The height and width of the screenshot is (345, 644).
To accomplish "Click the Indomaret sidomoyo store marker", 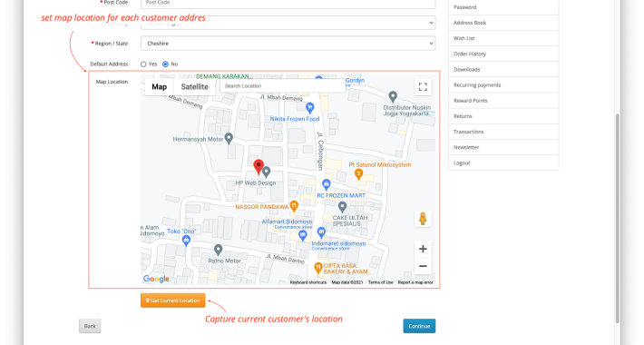I will (x=322, y=232).
